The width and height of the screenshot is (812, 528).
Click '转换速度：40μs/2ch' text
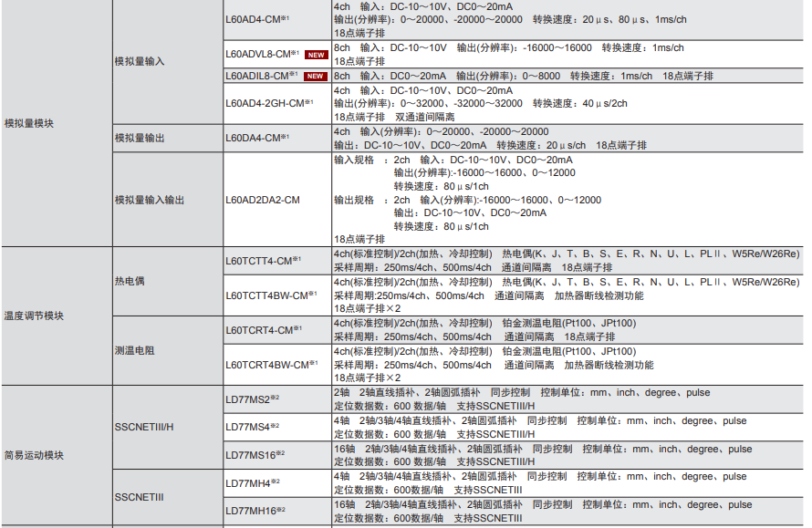point(580,104)
